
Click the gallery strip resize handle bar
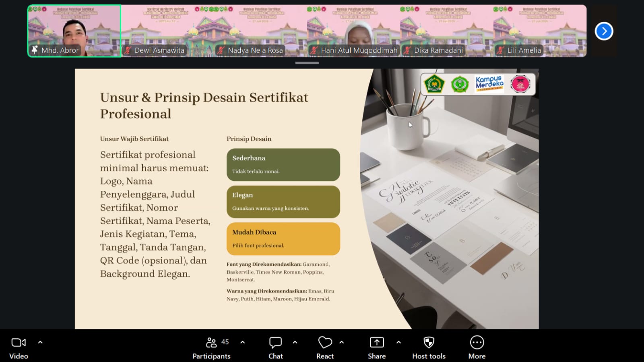coord(307,63)
